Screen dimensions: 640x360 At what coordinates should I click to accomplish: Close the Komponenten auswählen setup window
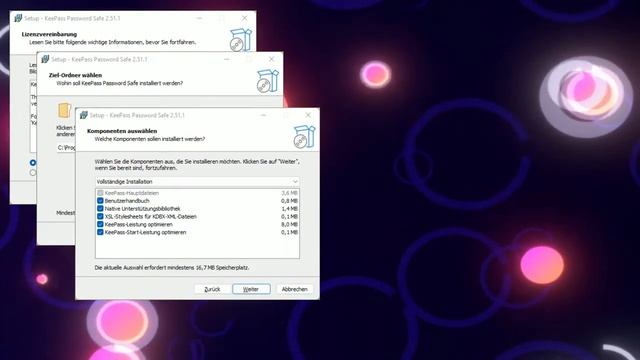coord(308,115)
